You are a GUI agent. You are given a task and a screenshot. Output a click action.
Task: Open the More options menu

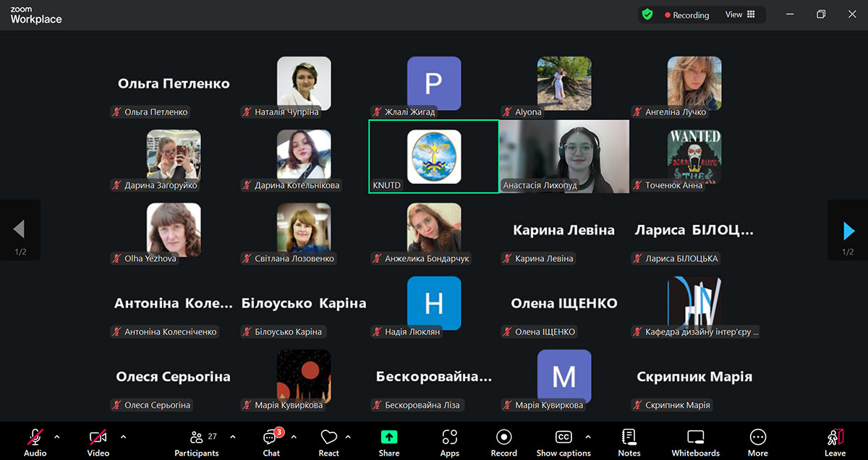(x=757, y=438)
